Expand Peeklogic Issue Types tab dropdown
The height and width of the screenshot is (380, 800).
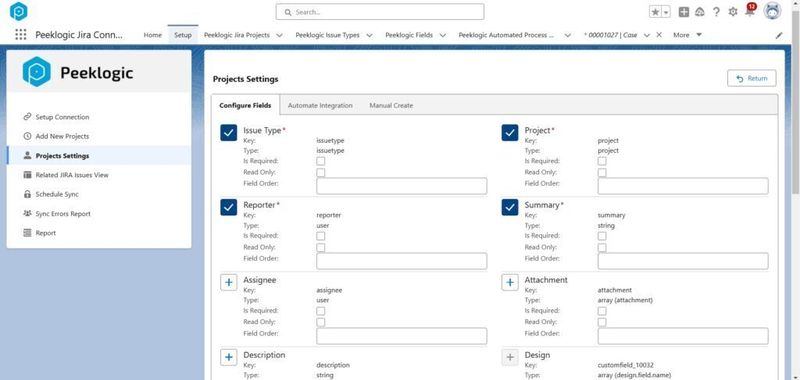point(369,35)
